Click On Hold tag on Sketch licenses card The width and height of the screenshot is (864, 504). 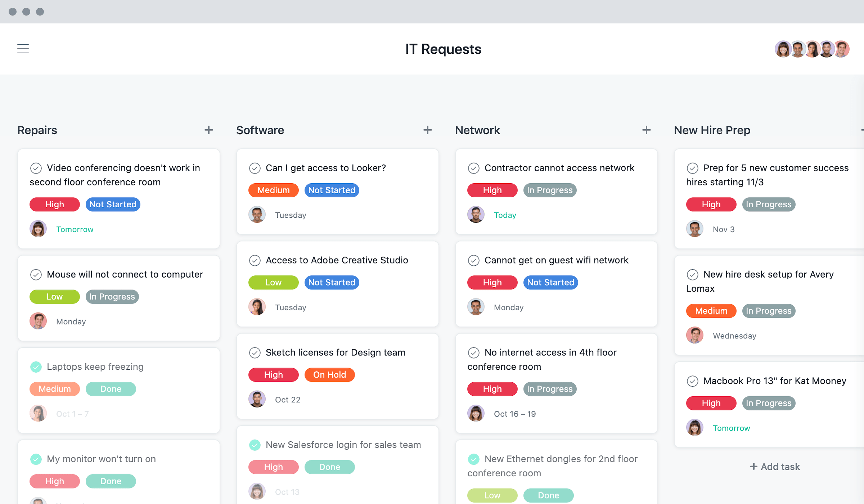pyautogui.click(x=330, y=374)
